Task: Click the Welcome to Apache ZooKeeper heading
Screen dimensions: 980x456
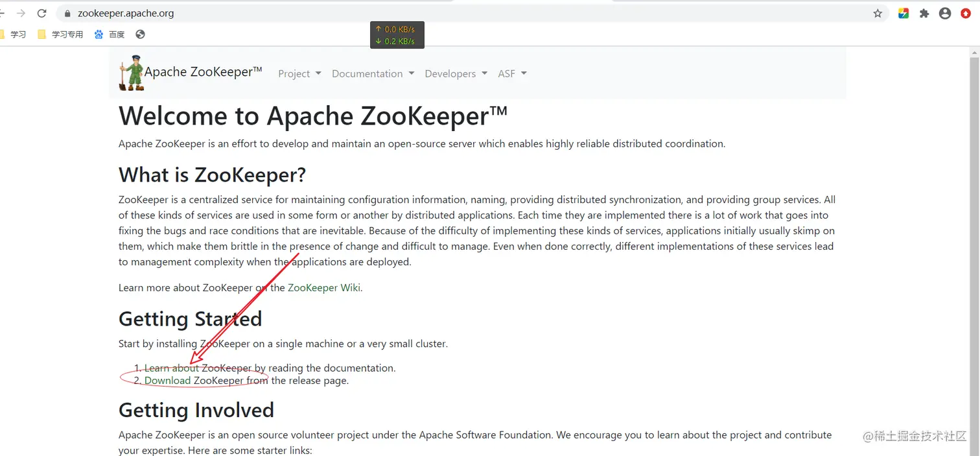Action: pos(313,116)
